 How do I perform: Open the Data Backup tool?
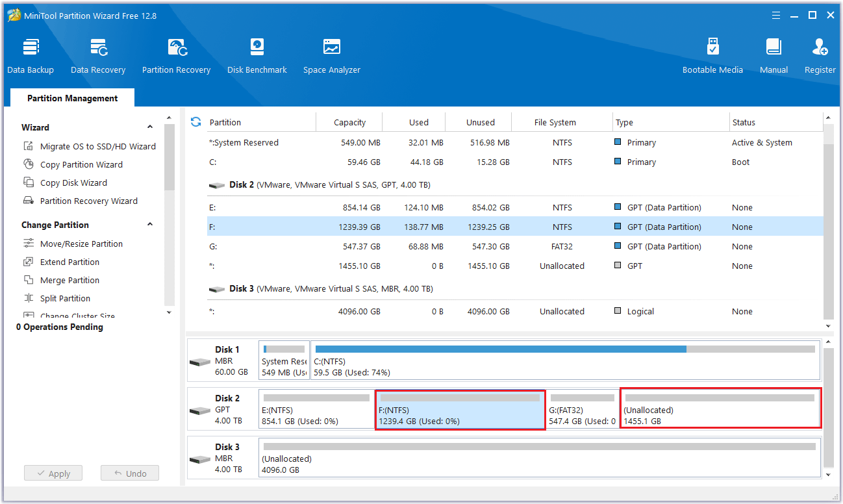point(31,56)
